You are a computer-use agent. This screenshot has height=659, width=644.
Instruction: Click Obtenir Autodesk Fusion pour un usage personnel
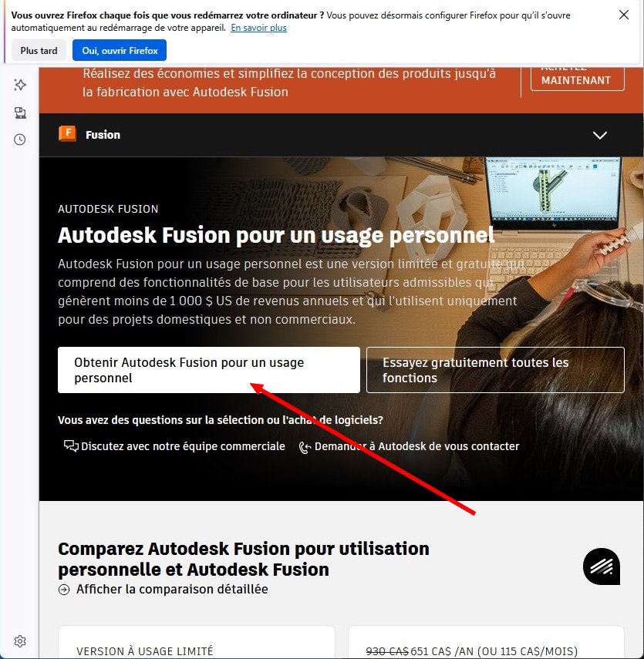pyautogui.click(x=209, y=370)
